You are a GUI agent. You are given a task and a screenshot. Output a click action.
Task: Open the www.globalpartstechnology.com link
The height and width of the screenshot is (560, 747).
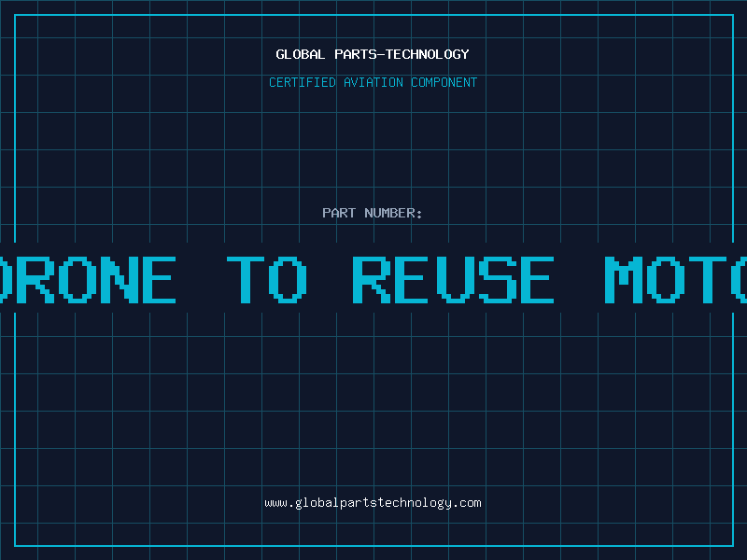click(x=373, y=503)
